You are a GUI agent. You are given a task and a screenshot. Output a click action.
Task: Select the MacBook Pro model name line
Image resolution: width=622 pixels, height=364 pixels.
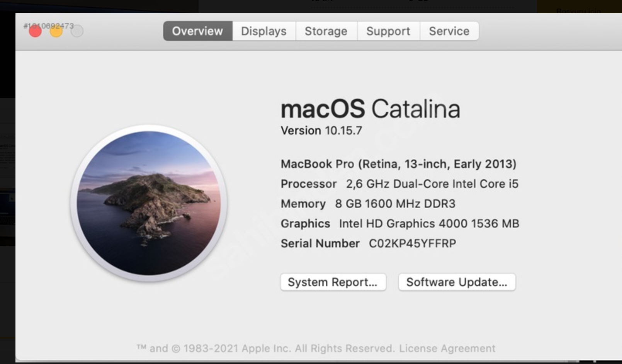(x=398, y=164)
